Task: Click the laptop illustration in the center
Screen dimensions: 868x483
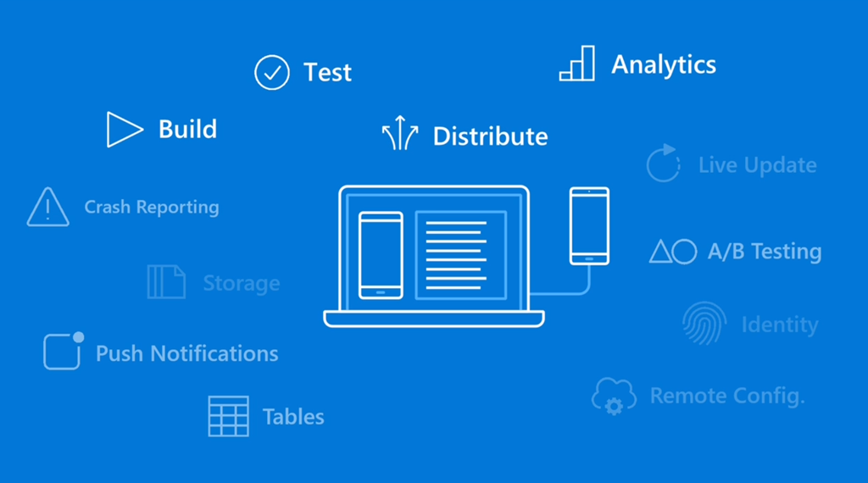Action: (x=434, y=256)
